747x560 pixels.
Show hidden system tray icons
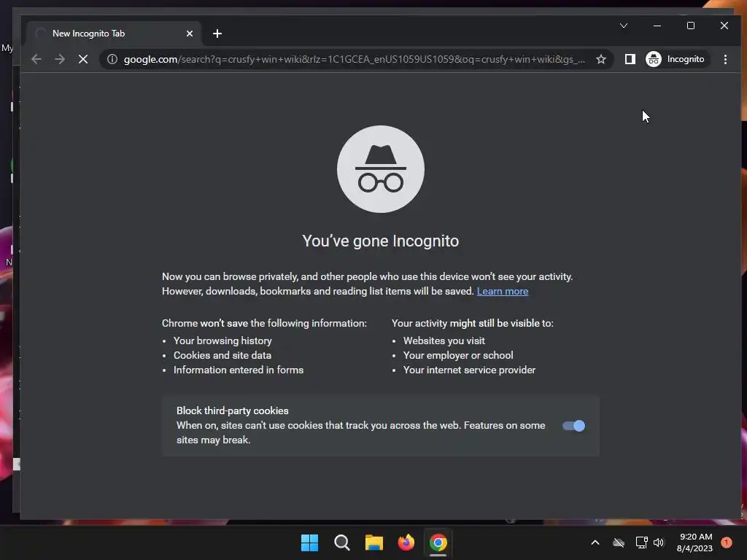pos(595,542)
